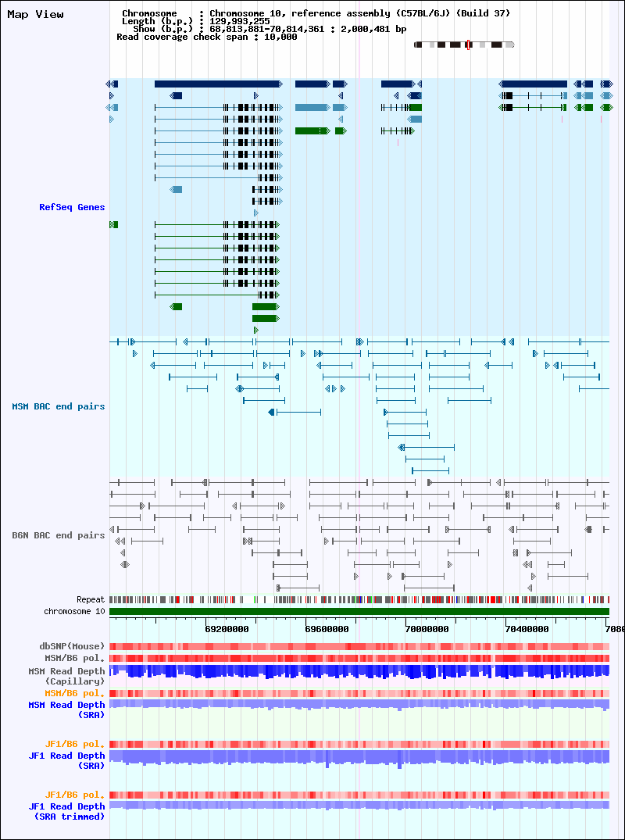Click the gray MSM/B6 pol. label
The width and height of the screenshot is (625, 840).
[x=75, y=658]
